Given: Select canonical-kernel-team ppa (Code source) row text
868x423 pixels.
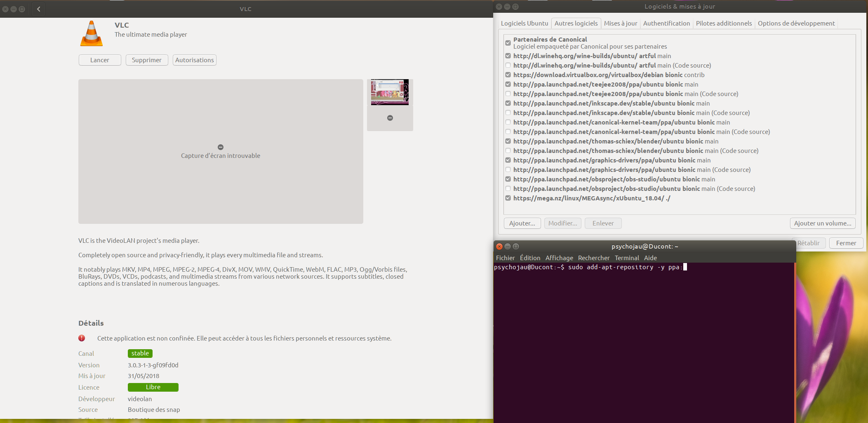Looking at the screenshot, I should tap(642, 132).
